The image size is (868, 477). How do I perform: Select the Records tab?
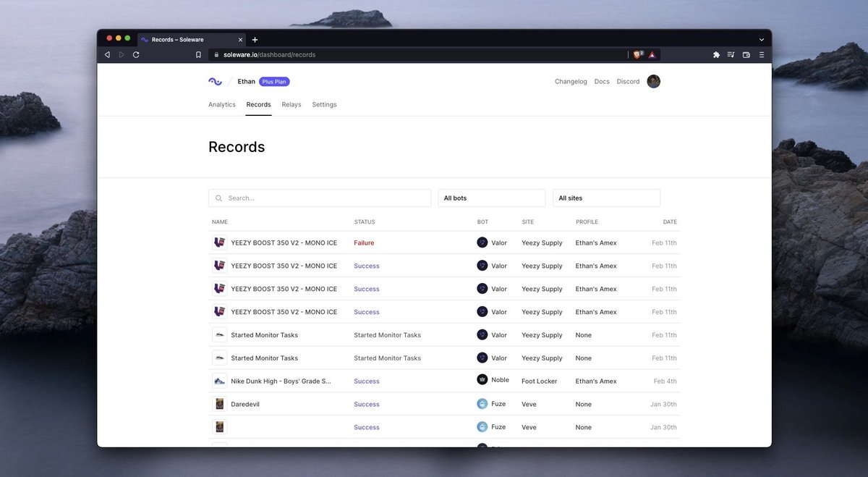pos(258,105)
